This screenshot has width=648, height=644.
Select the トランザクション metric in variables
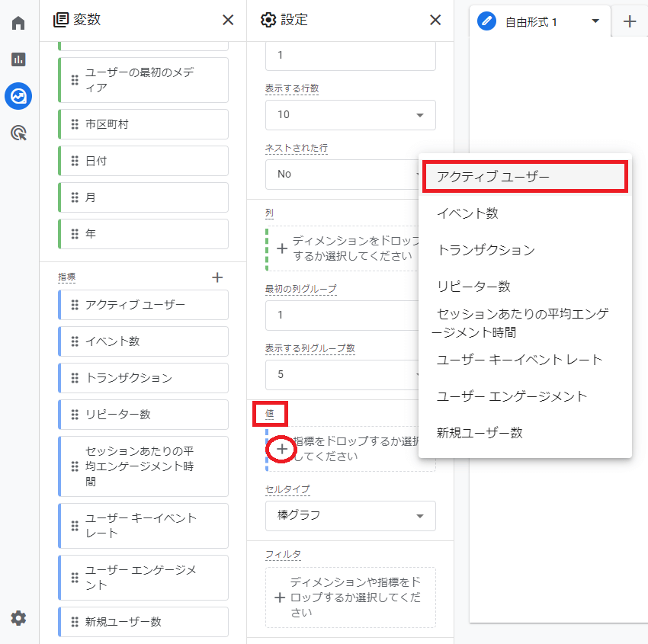pyautogui.click(x=143, y=378)
